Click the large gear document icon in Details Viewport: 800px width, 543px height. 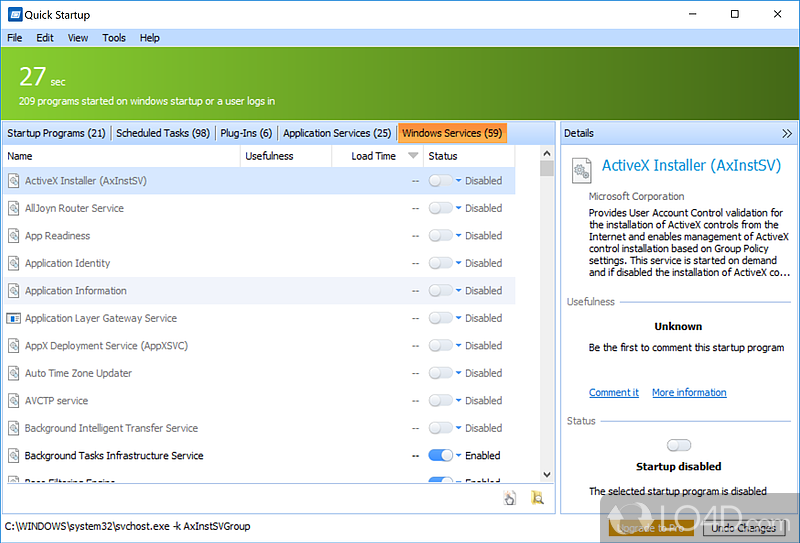[x=581, y=170]
